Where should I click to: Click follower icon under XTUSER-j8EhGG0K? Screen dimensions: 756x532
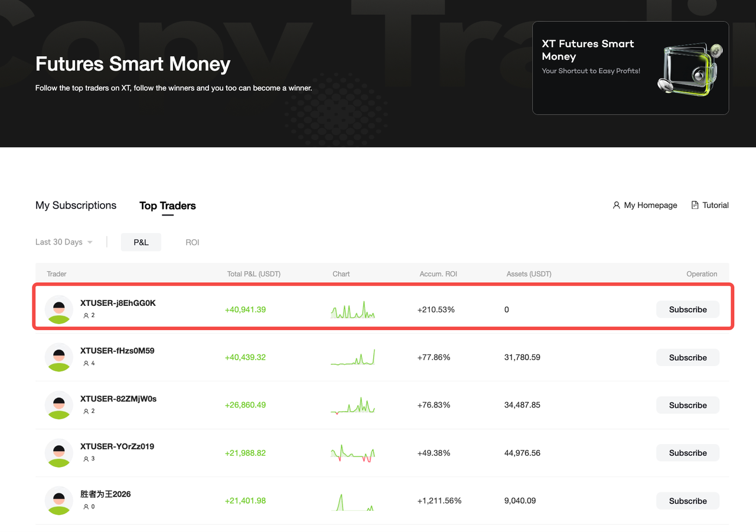86,316
